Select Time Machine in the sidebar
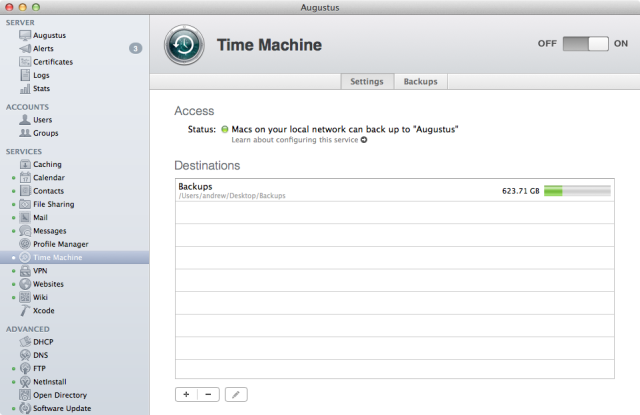 coord(74,257)
